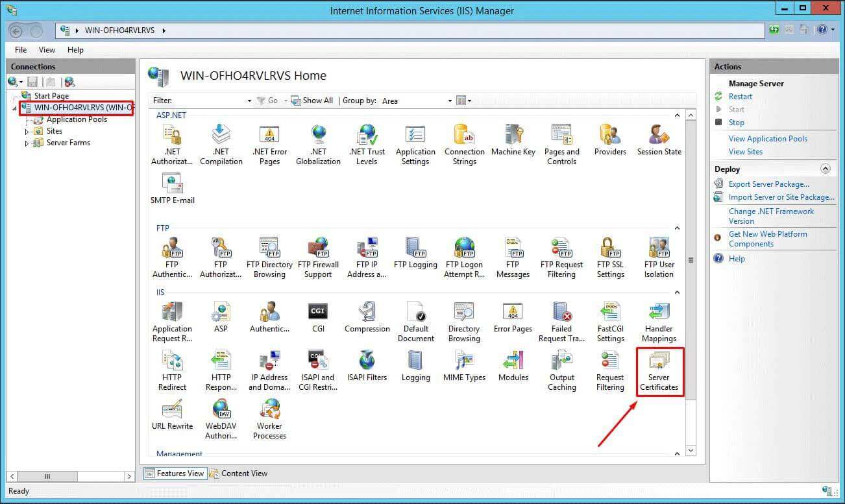The image size is (845, 504).
Task: Open the MIME Types icon
Action: (x=464, y=366)
